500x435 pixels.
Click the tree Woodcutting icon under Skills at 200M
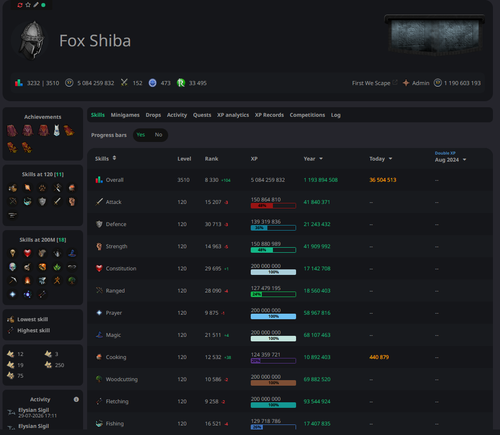tap(72, 281)
